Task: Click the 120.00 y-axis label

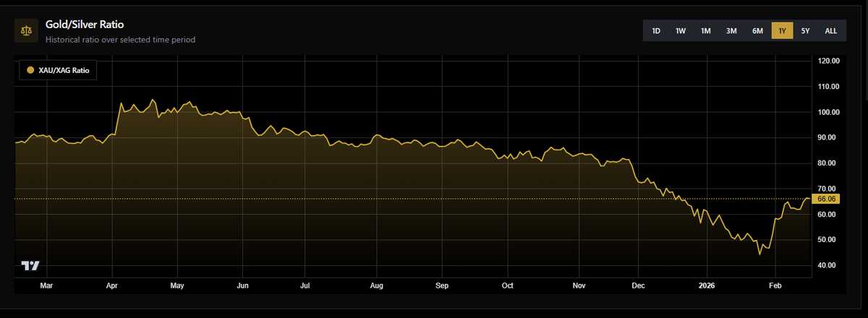Action: coord(828,61)
